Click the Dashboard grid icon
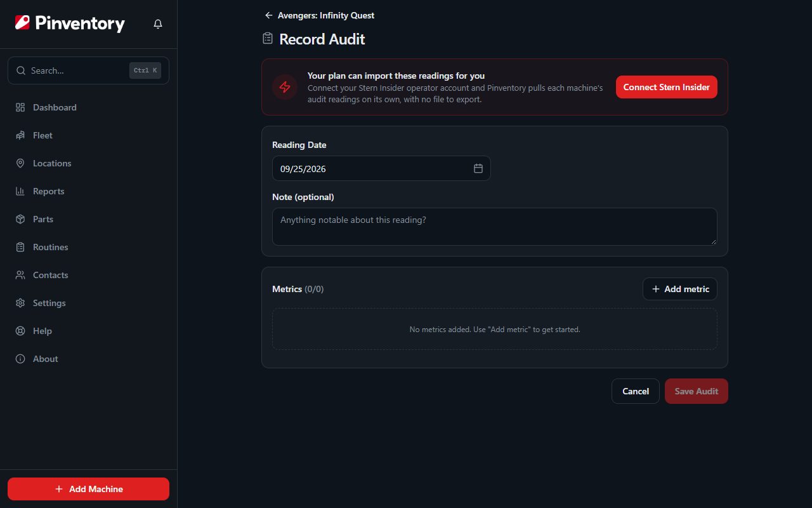 pos(20,107)
